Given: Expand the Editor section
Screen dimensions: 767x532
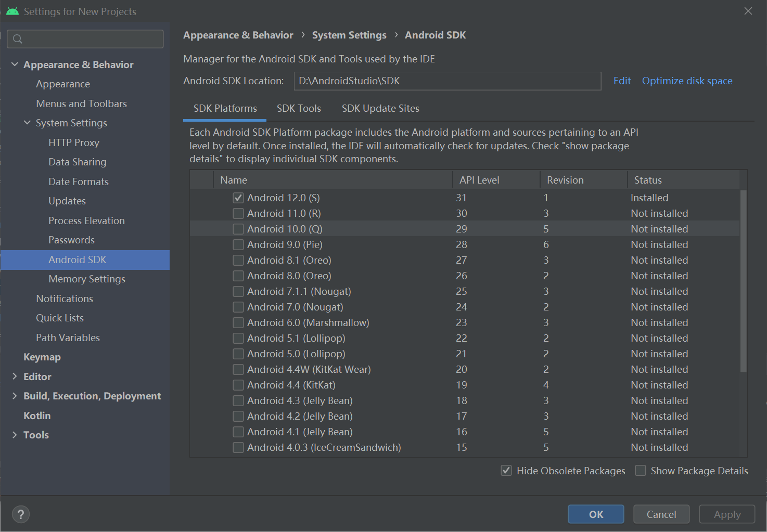Looking at the screenshot, I should pos(15,377).
